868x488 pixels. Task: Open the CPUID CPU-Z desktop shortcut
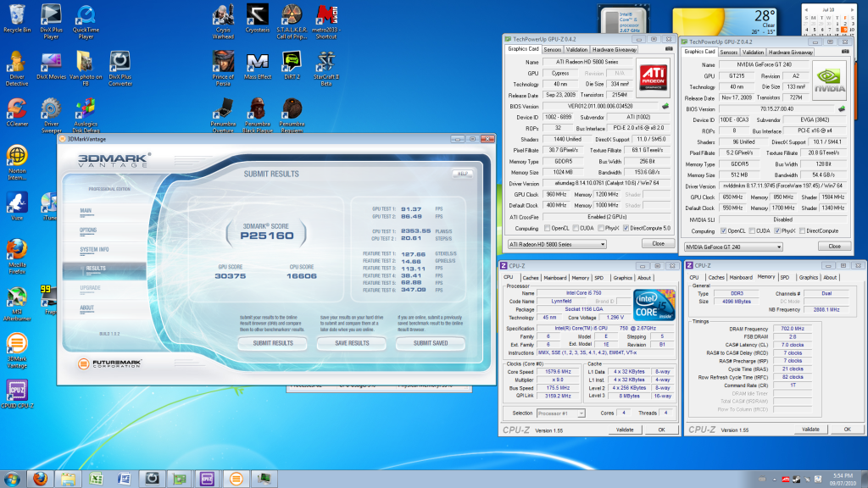click(17, 395)
